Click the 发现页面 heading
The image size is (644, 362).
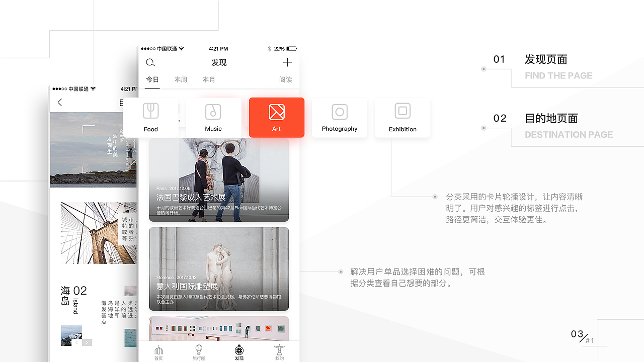tap(546, 59)
